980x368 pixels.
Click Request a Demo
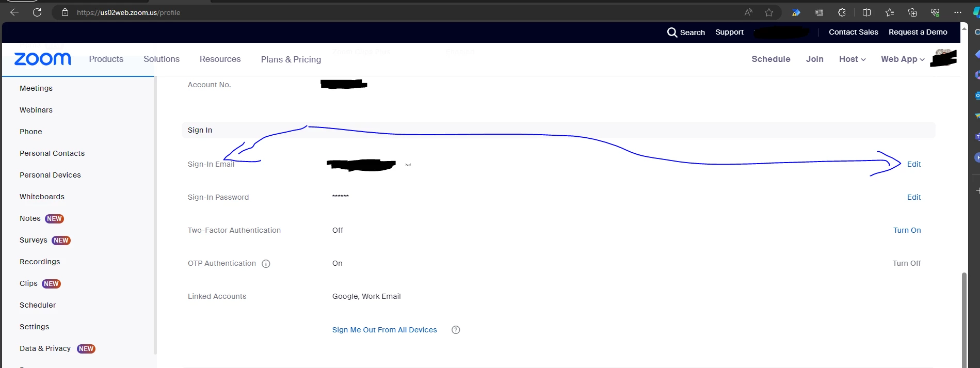[x=918, y=32]
